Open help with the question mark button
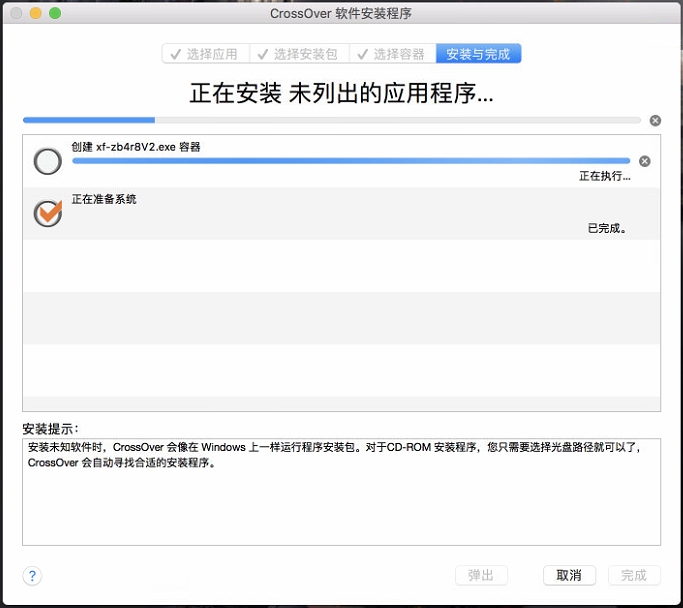Image resolution: width=683 pixels, height=608 pixels. tap(32, 576)
